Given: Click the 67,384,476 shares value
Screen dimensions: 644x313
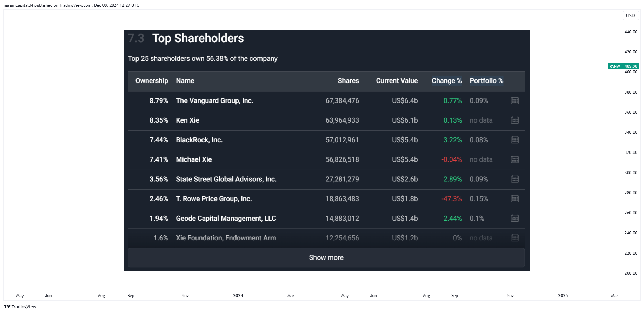Looking at the screenshot, I should [x=342, y=101].
